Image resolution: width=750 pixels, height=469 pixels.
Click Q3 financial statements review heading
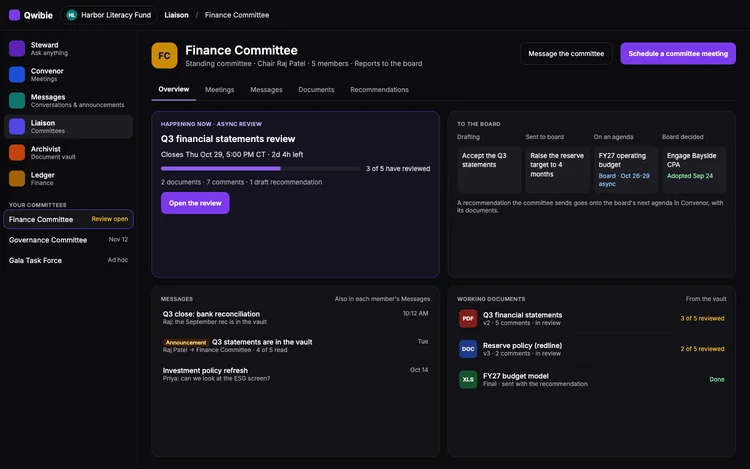[x=228, y=139]
